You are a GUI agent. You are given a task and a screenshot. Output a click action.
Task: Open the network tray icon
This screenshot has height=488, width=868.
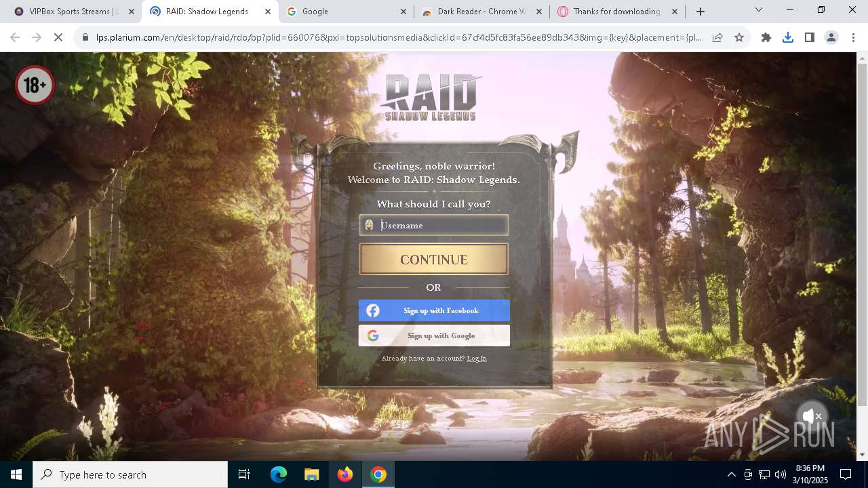coord(764,474)
